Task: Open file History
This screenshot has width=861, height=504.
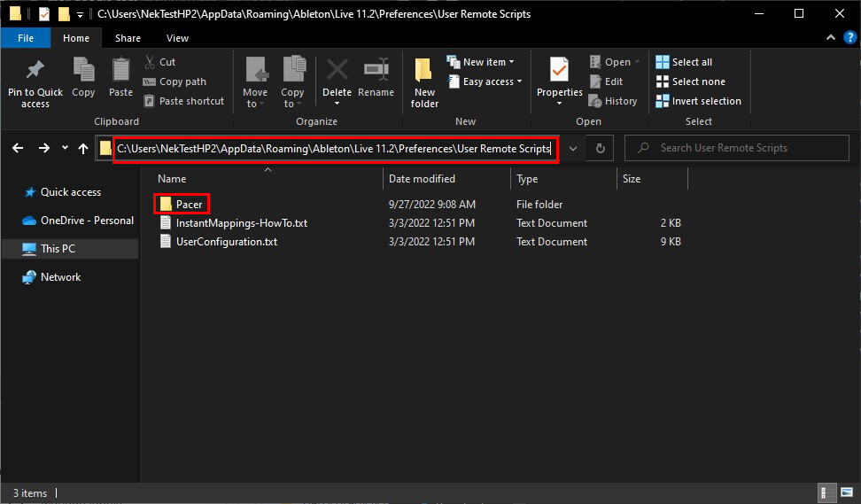Action: coord(613,101)
